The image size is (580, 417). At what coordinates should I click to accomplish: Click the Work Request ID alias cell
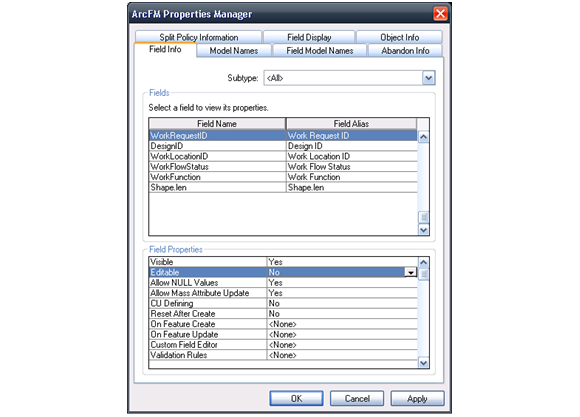[x=352, y=135]
